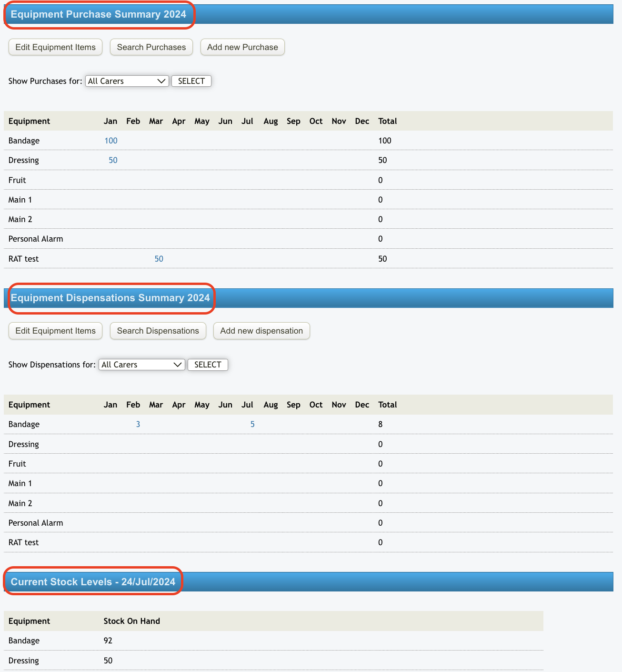Click Edit Equipment Items in Dispensations Summary section

[x=55, y=331]
